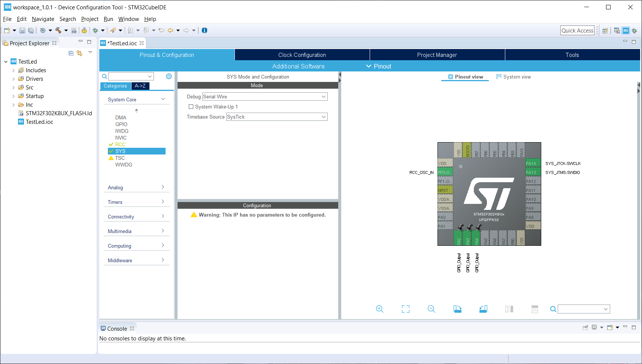Switch to System view
The height and width of the screenshot is (364, 642).
tap(514, 77)
